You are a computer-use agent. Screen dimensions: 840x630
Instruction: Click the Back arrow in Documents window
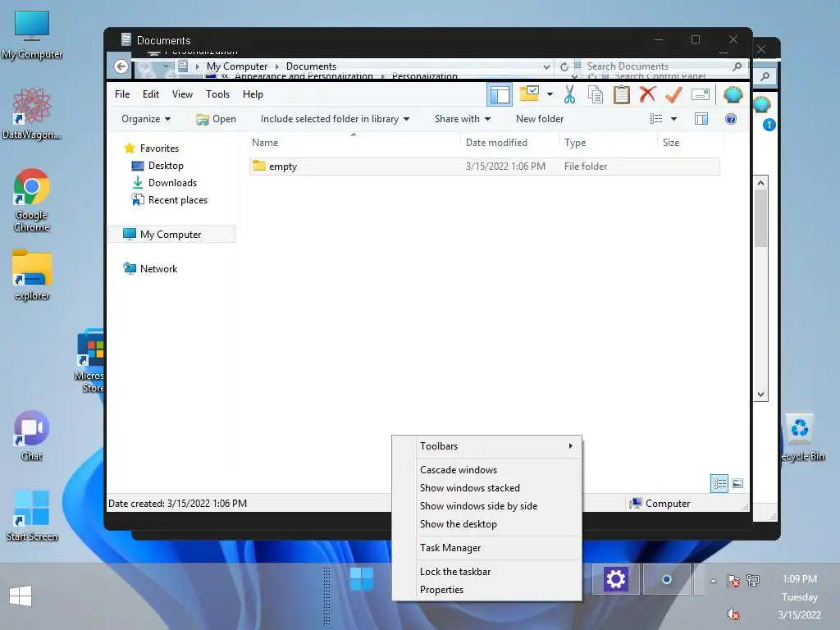121,66
